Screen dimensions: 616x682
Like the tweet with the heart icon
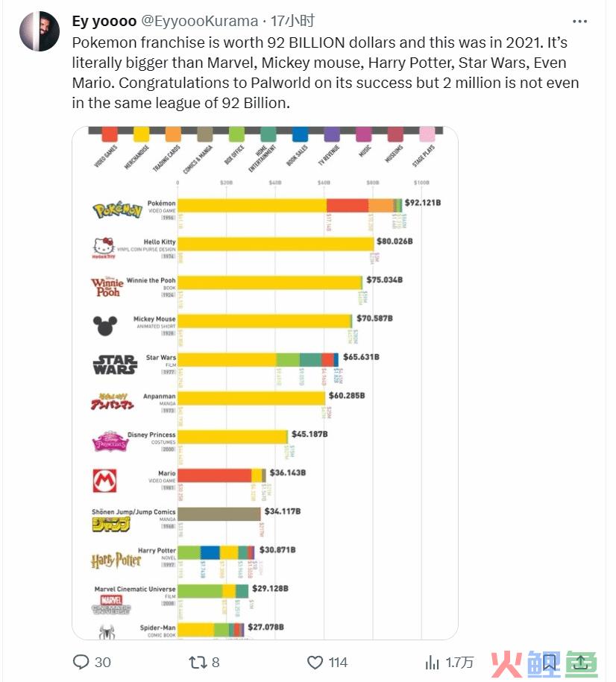[315, 662]
